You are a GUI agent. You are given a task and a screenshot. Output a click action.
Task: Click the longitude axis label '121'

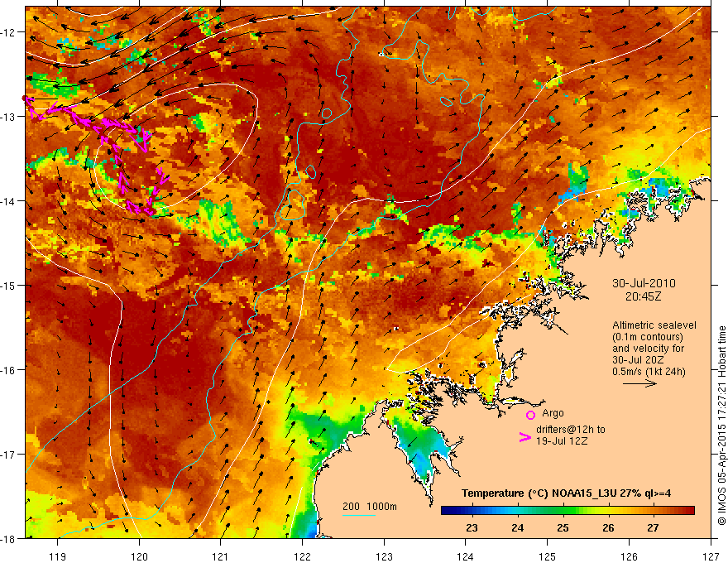[221, 557]
